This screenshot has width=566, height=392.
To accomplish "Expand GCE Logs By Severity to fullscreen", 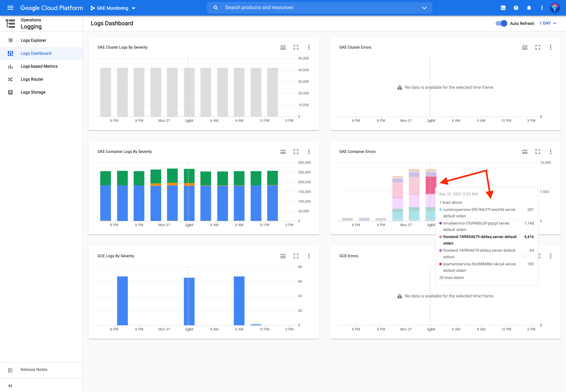I will (296, 256).
